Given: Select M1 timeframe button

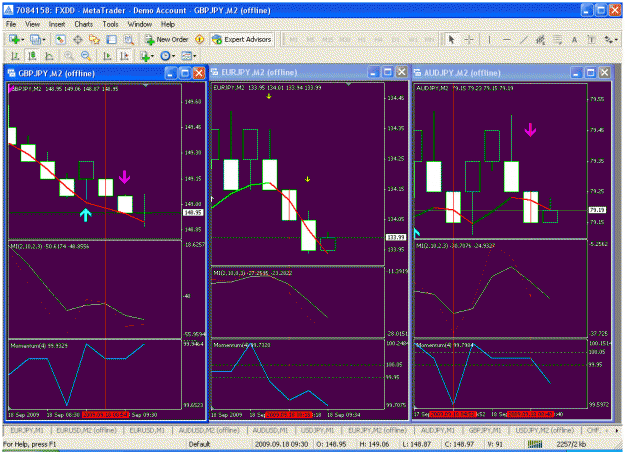Looking at the screenshot, I should point(294,39).
